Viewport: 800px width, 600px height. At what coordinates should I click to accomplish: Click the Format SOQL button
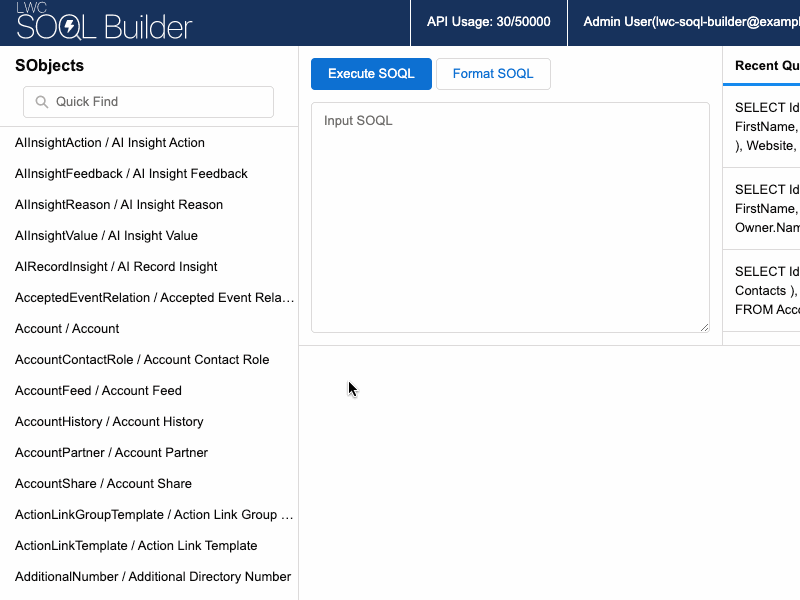tap(493, 73)
